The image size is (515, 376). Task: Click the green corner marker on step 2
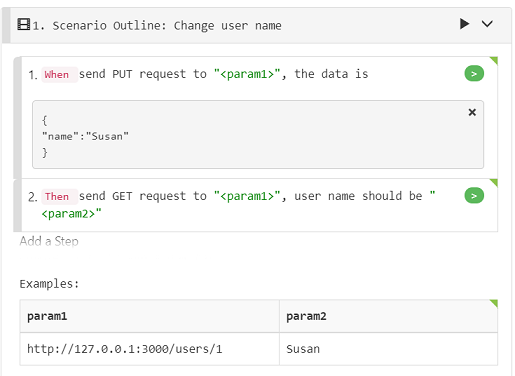pos(494,183)
